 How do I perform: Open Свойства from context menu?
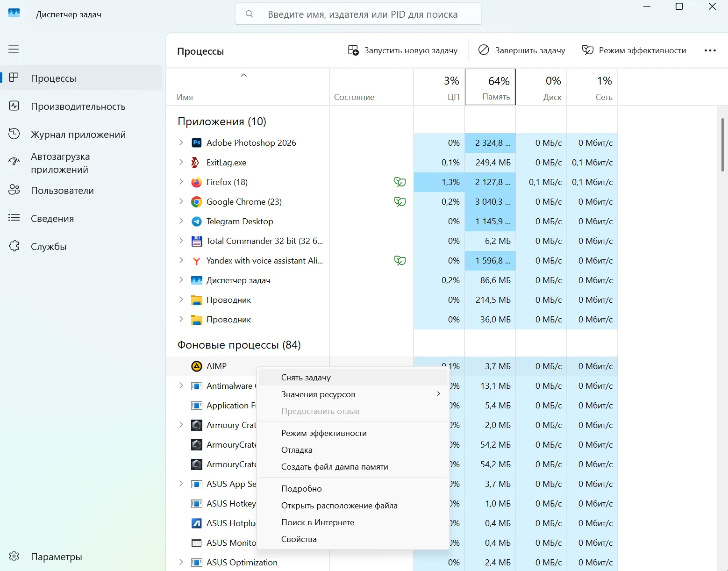(353, 539)
